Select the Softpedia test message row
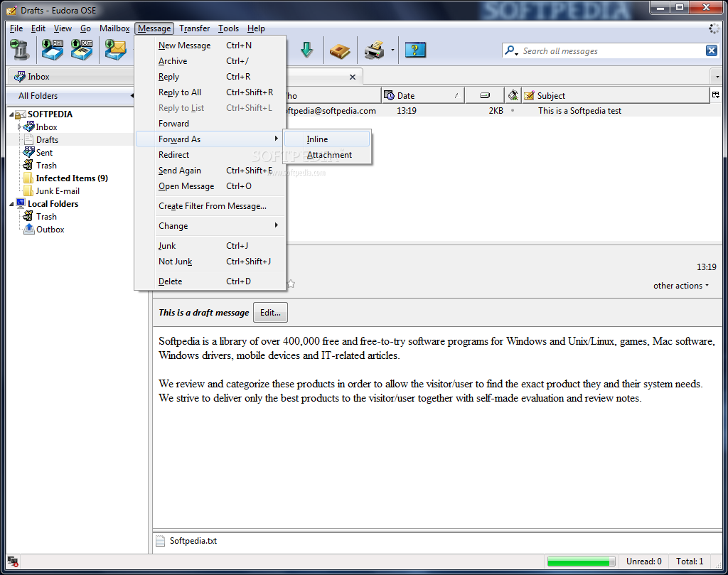728x575 pixels. [504, 110]
